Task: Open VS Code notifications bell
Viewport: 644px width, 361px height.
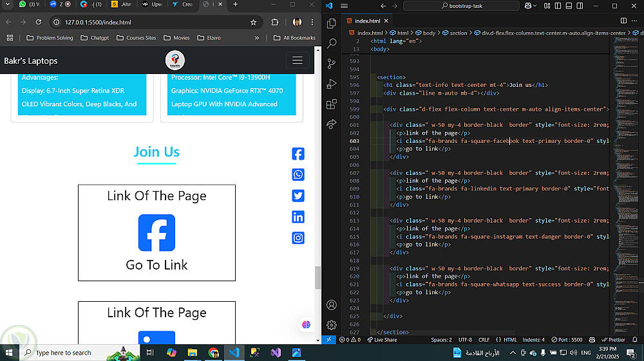Action: [x=635, y=340]
